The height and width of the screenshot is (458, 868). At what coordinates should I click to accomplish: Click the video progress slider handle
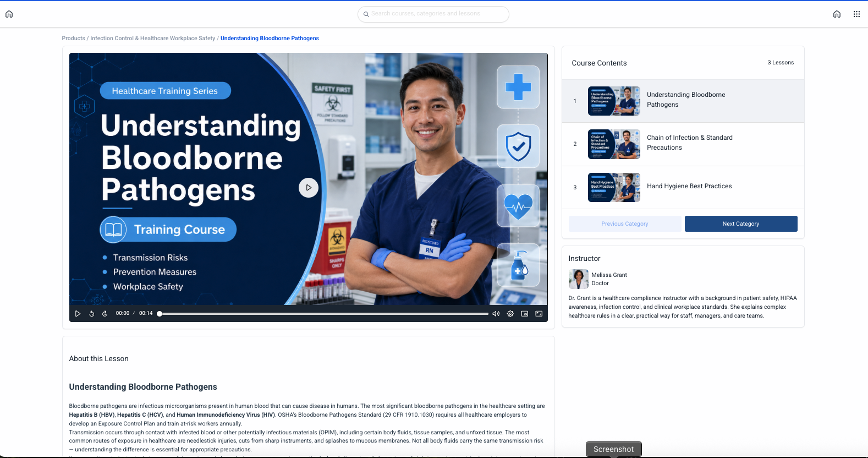pyautogui.click(x=160, y=314)
